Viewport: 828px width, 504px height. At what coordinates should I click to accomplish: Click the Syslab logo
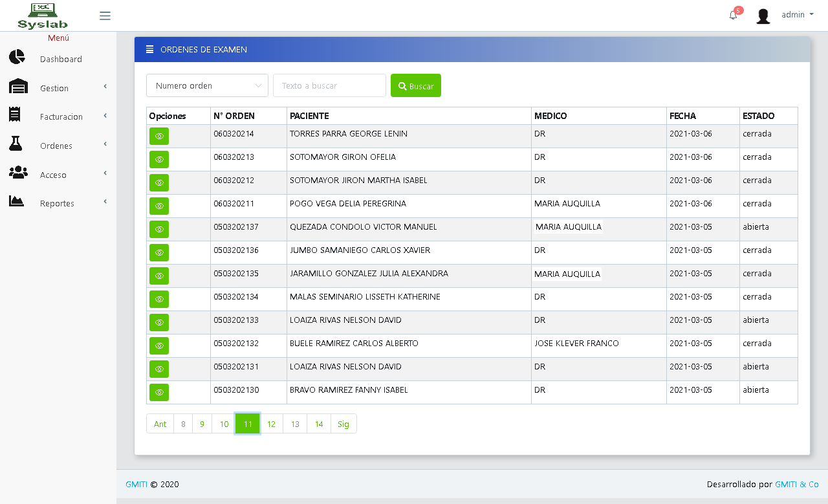[43, 16]
